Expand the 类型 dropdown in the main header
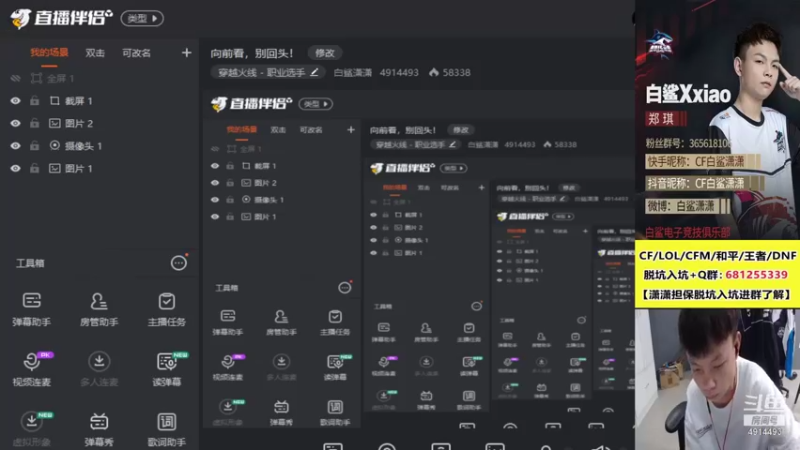The height and width of the screenshot is (450, 800). coord(142,18)
